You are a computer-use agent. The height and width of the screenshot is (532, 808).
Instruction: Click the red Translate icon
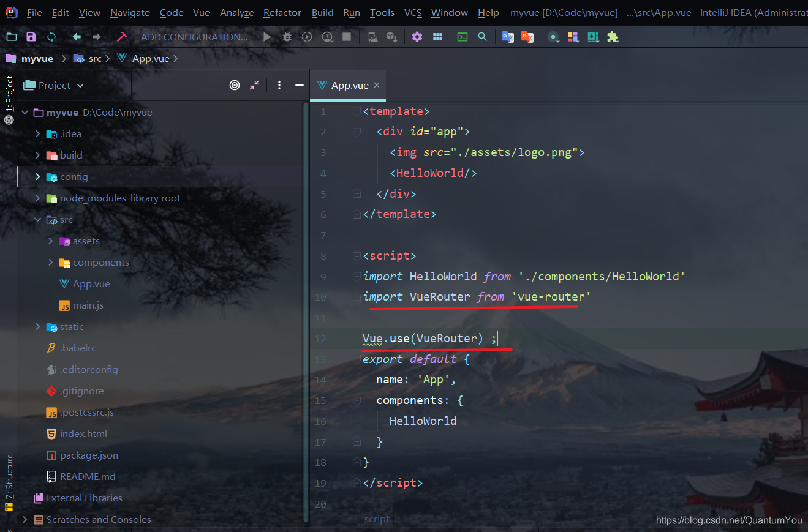(x=527, y=37)
